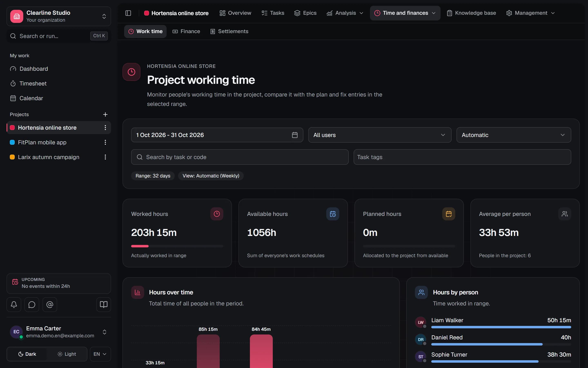Focus Search by task or code field

point(239,157)
